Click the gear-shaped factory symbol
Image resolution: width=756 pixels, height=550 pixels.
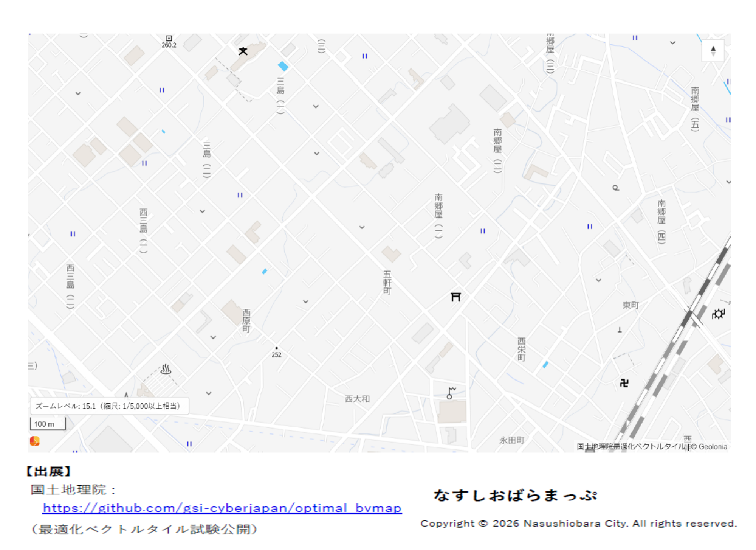(718, 314)
